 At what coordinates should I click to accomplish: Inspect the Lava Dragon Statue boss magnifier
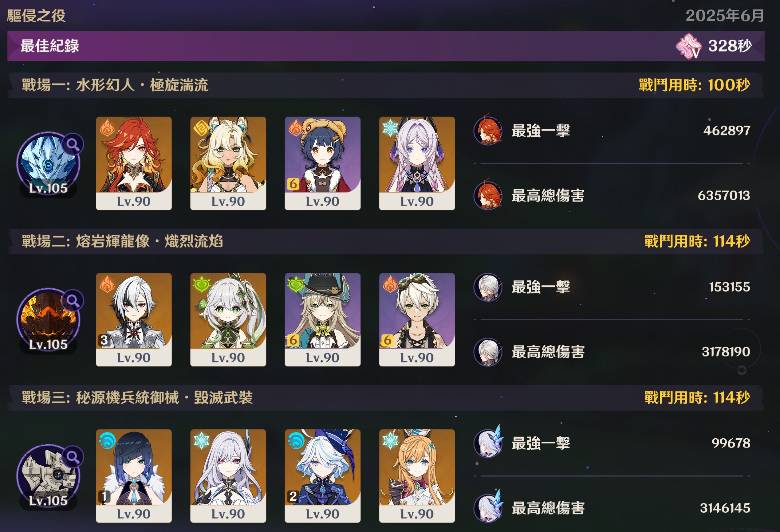[x=73, y=301]
